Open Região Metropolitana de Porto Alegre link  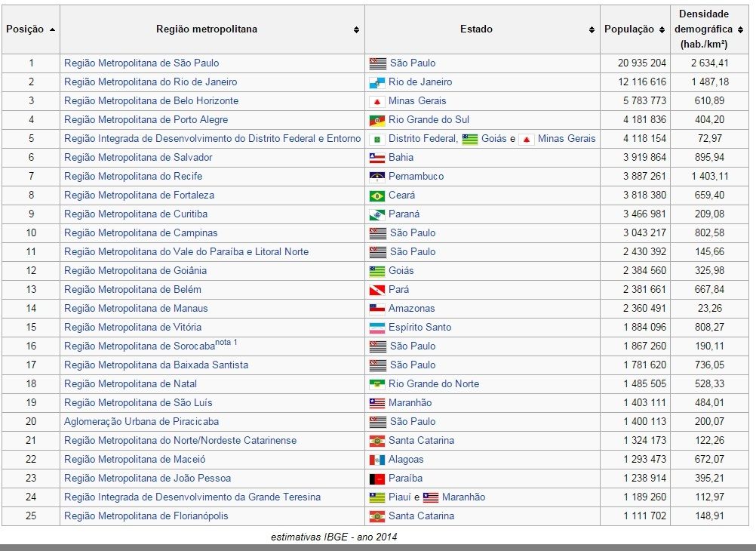146,120
